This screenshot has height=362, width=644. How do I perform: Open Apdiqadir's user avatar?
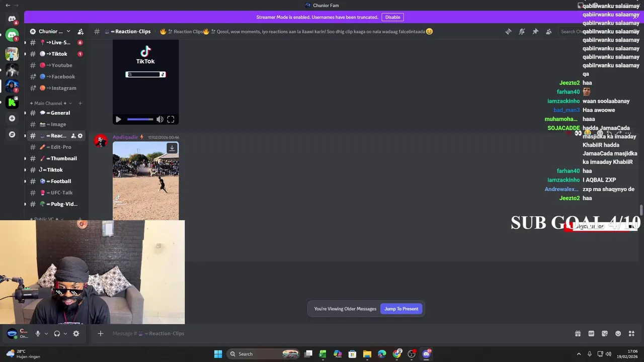pyautogui.click(x=101, y=141)
